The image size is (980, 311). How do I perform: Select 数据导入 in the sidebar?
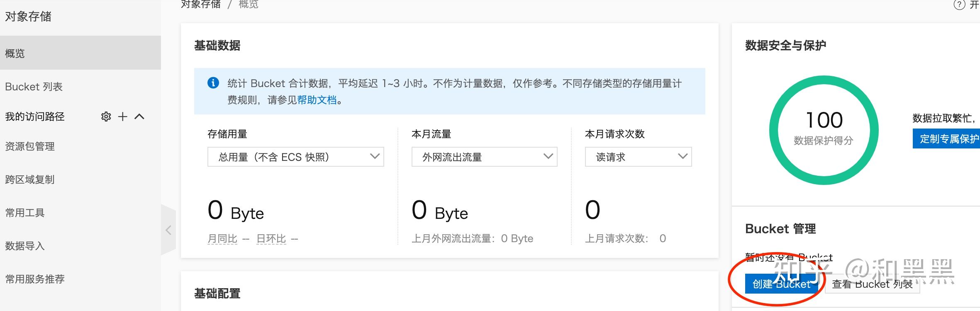coord(25,246)
